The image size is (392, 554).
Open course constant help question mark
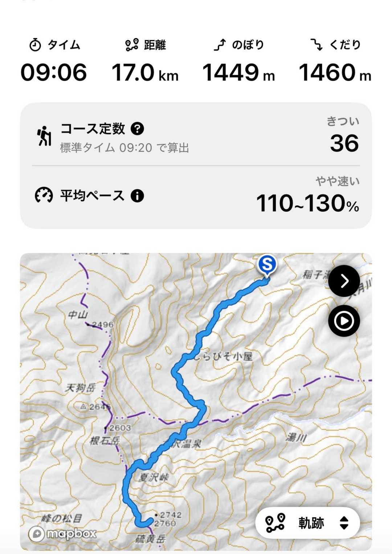[x=137, y=129]
